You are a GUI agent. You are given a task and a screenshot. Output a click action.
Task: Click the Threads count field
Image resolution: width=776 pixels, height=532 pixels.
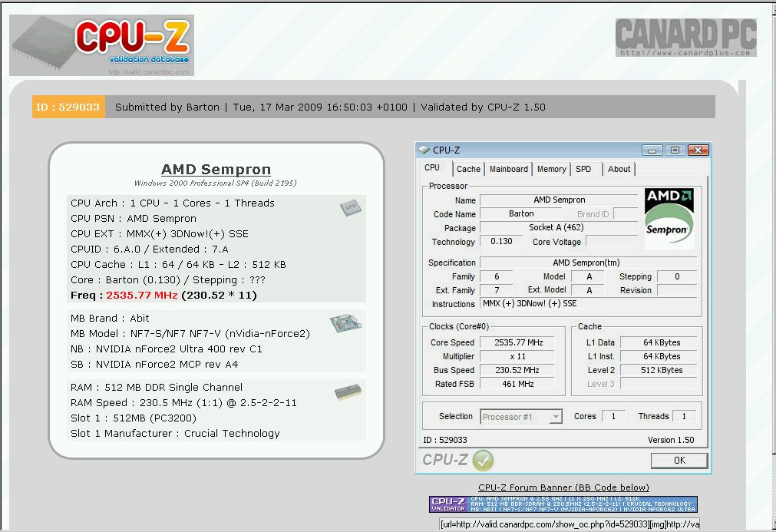click(684, 416)
